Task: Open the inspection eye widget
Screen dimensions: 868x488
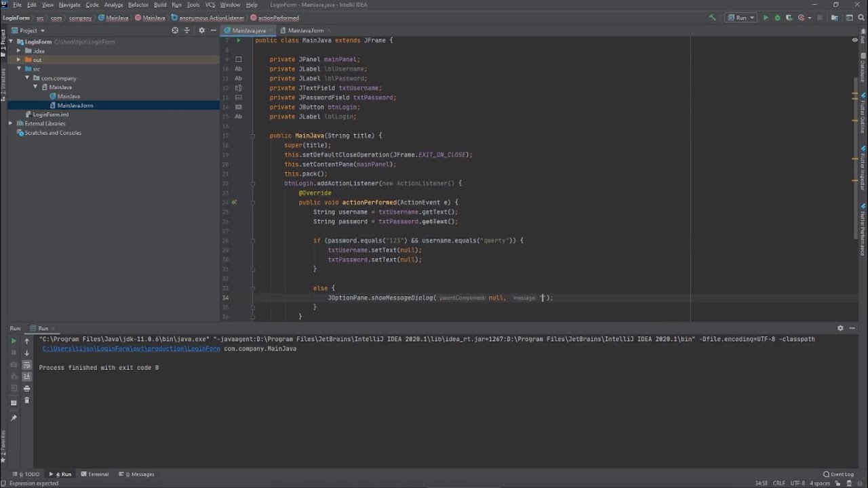Action: [x=855, y=41]
